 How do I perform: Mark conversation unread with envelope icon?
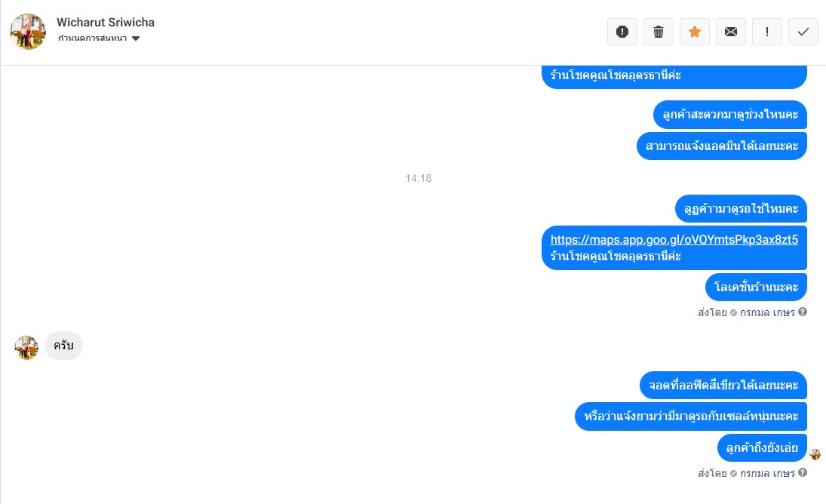pos(731,32)
